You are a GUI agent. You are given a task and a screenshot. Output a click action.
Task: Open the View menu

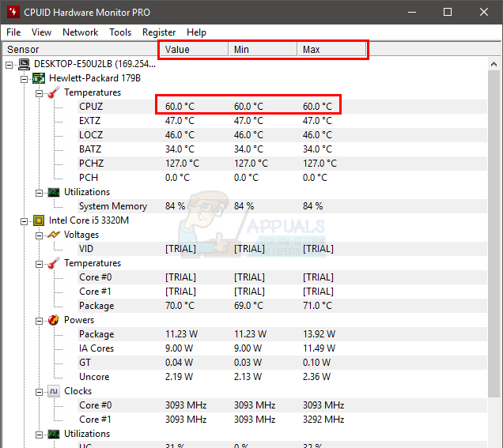[41, 32]
